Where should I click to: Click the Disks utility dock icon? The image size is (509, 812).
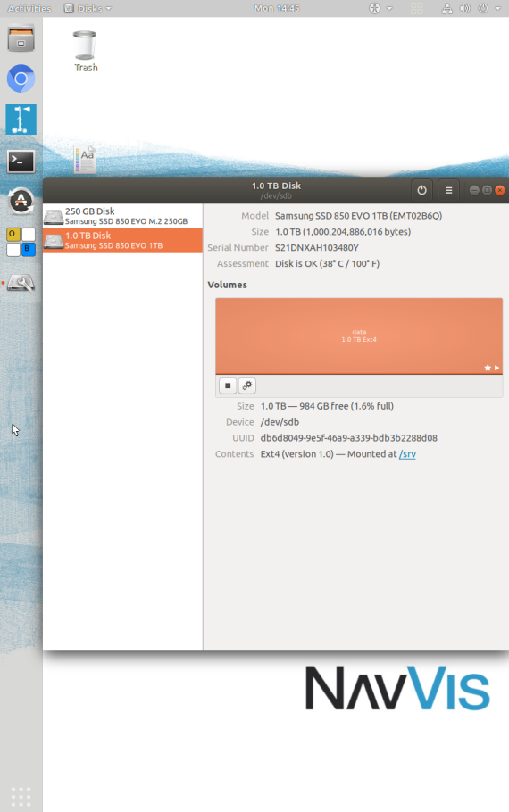(21, 283)
